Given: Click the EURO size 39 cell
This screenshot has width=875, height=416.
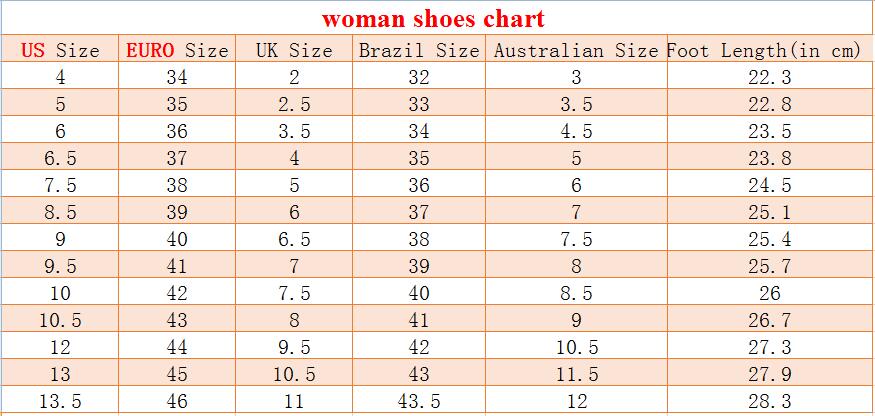Looking at the screenshot, I should tap(177, 213).
